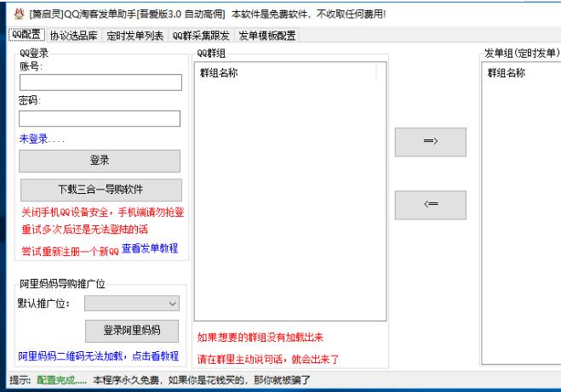The height and width of the screenshot is (392, 561).
Task: Click the 默认推广位 label
Action: (43, 304)
